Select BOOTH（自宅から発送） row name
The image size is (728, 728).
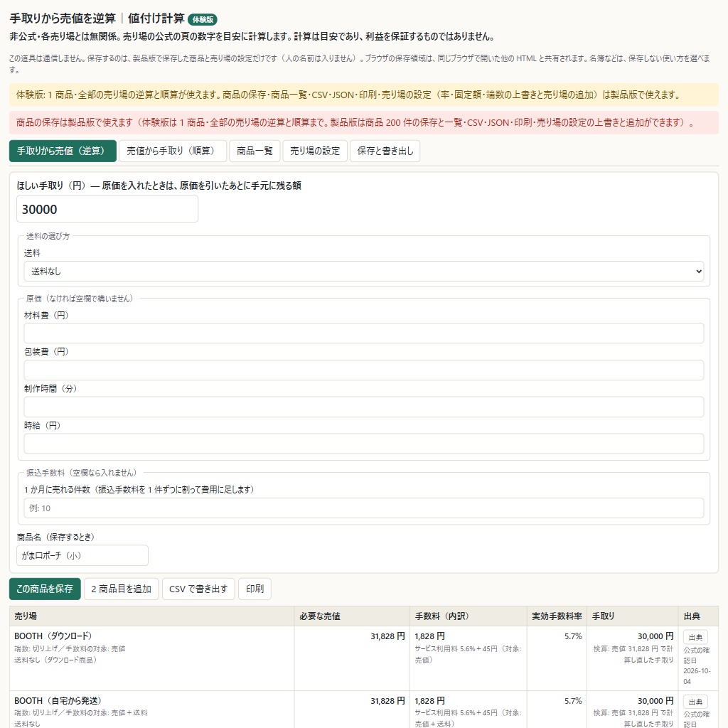[58, 700]
